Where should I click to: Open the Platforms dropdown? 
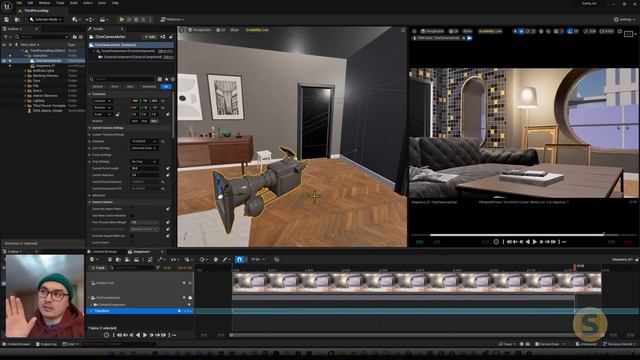[x=172, y=19]
